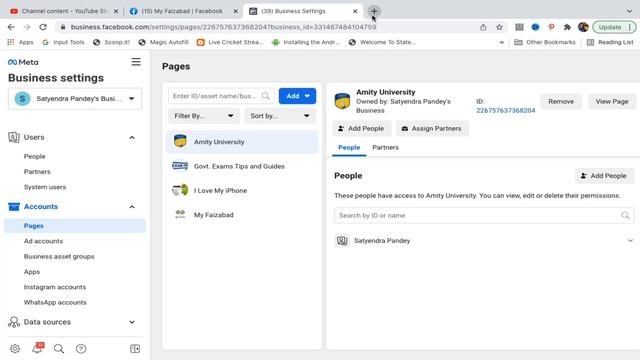The image size is (640, 360).
Task: Switch to the Partners tab
Action: pyautogui.click(x=385, y=147)
